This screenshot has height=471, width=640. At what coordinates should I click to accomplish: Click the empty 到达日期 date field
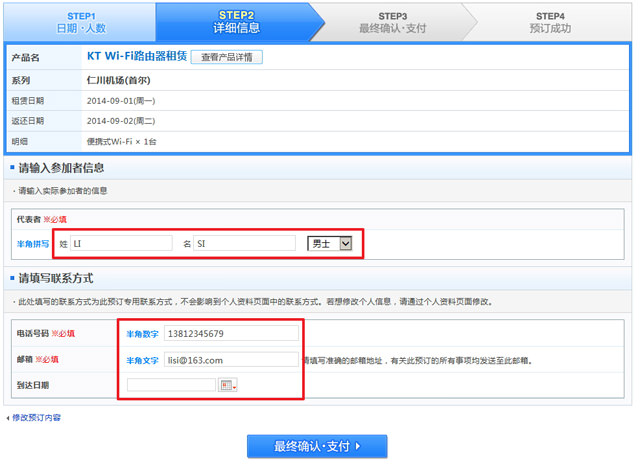(171, 385)
